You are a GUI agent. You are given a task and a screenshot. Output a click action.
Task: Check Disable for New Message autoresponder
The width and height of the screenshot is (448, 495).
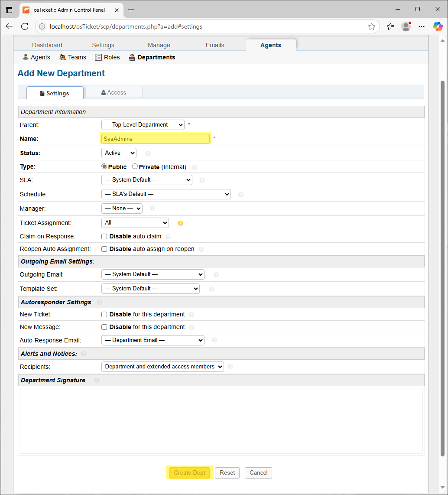(104, 327)
